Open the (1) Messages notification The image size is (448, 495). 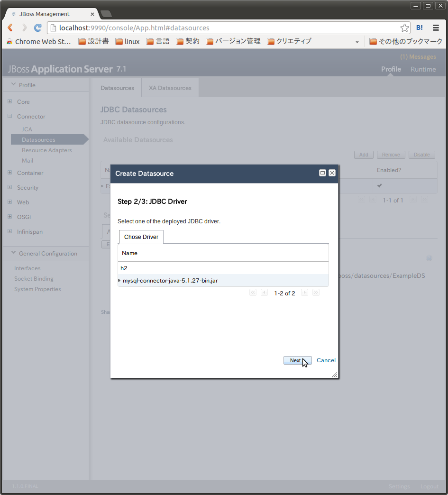418,57
